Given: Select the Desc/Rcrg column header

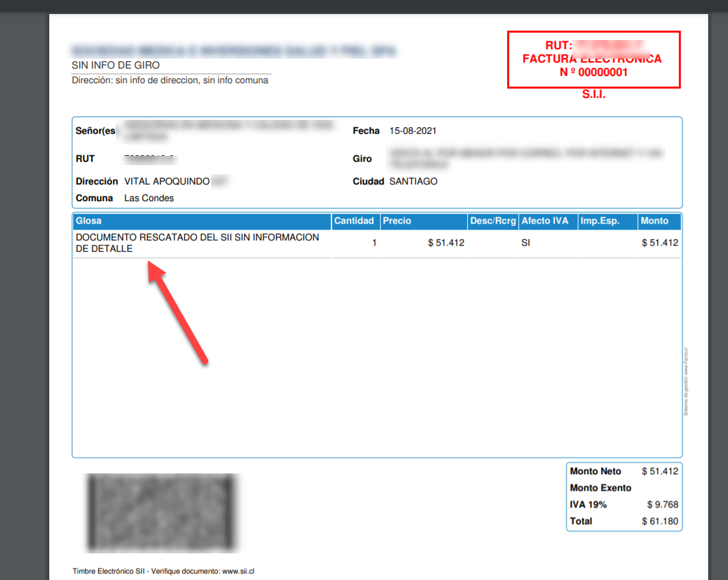Looking at the screenshot, I should point(492,221).
